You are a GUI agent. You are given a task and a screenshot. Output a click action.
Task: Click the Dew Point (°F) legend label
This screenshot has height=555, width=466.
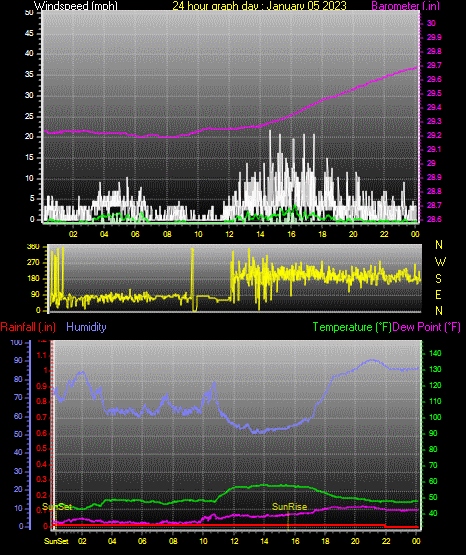pos(427,327)
